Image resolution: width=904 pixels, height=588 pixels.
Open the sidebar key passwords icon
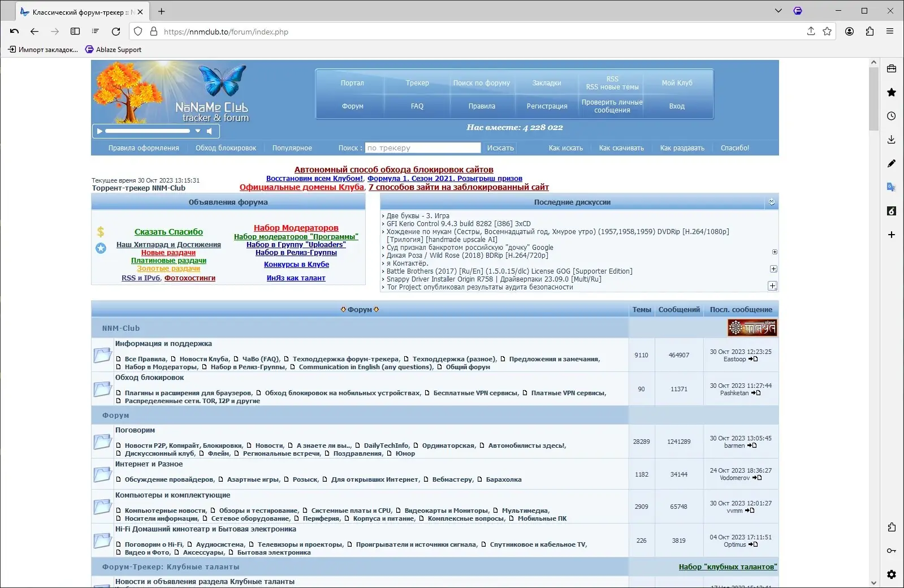[x=892, y=551]
